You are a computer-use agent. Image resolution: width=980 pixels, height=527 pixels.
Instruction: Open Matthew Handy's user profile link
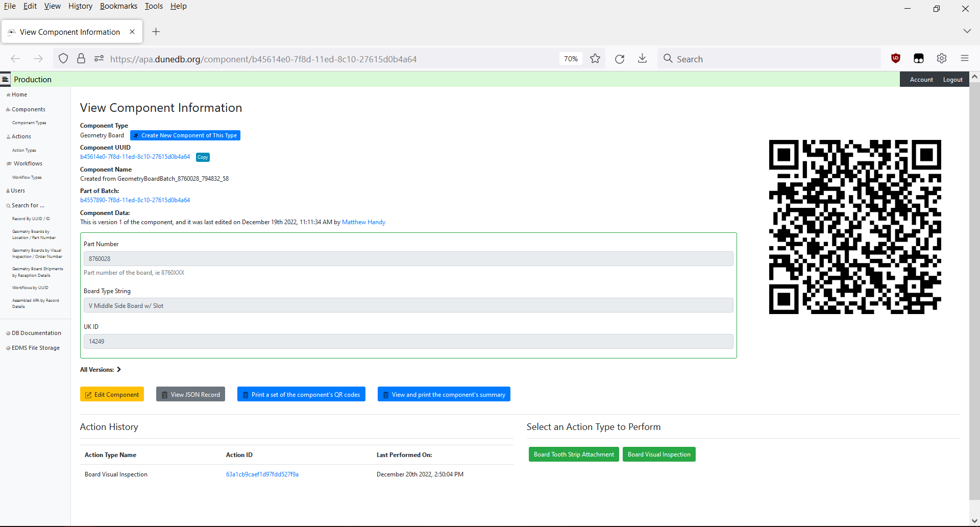pos(363,222)
